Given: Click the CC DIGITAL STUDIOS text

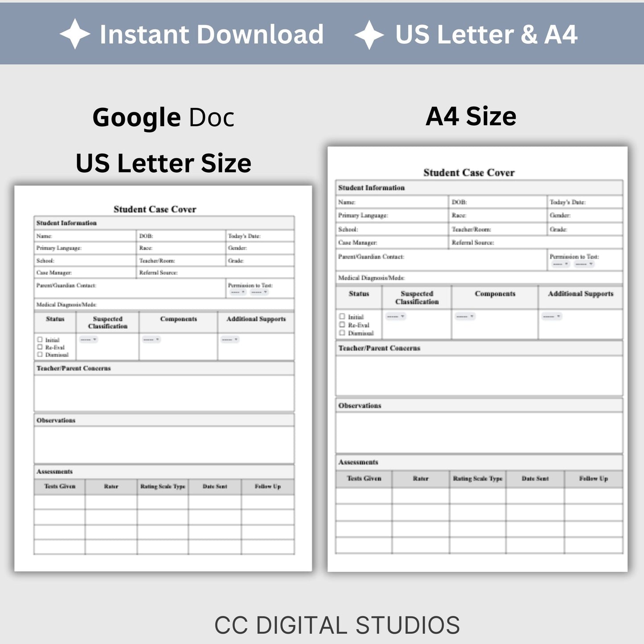Looking at the screenshot, I should coord(337,625).
